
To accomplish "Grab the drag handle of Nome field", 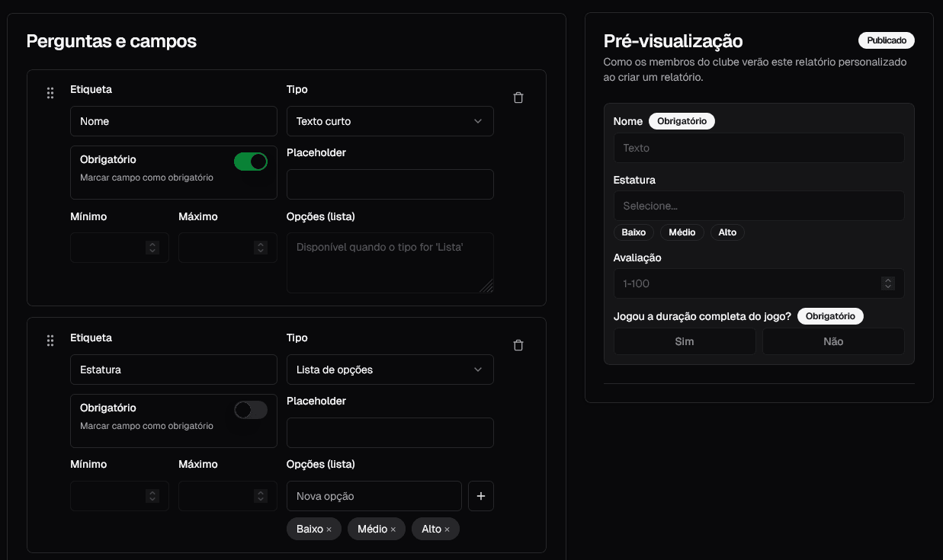I will point(50,93).
